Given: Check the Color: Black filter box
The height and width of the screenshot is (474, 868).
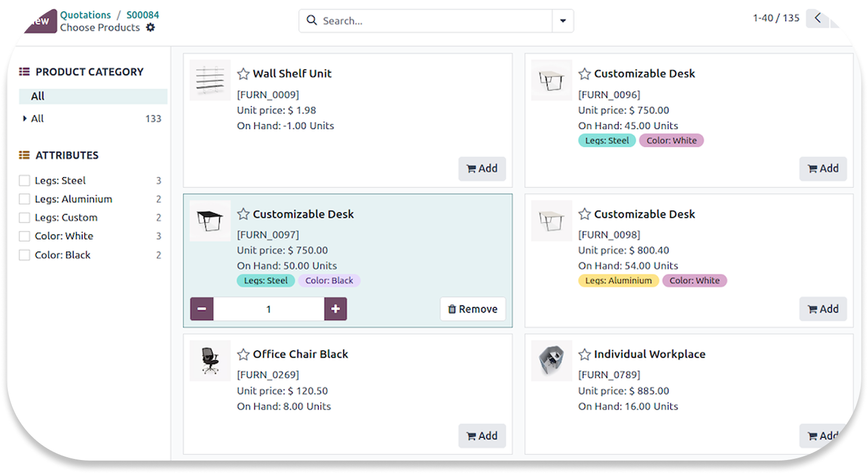Looking at the screenshot, I should 25,255.
